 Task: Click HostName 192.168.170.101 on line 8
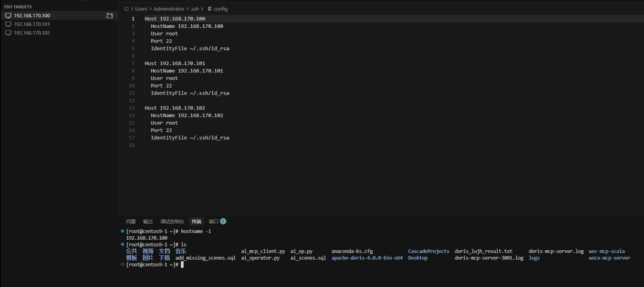[187, 71]
